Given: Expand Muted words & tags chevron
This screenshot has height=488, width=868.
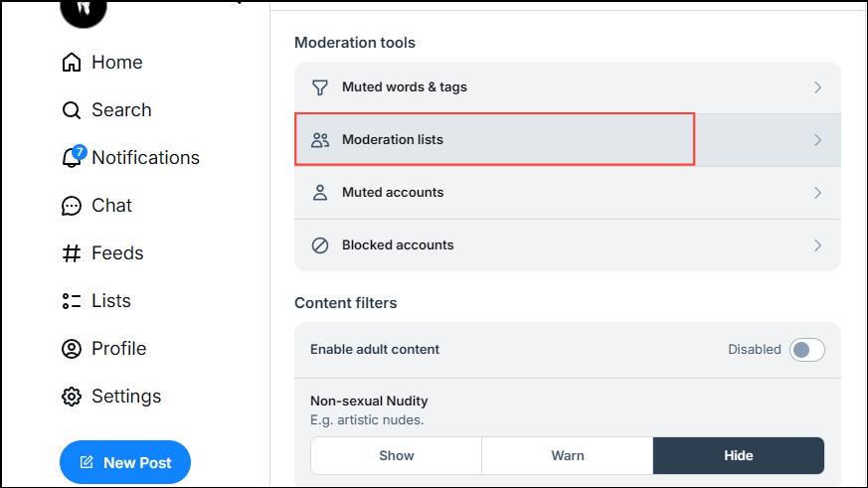Looking at the screenshot, I should [x=817, y=87].
